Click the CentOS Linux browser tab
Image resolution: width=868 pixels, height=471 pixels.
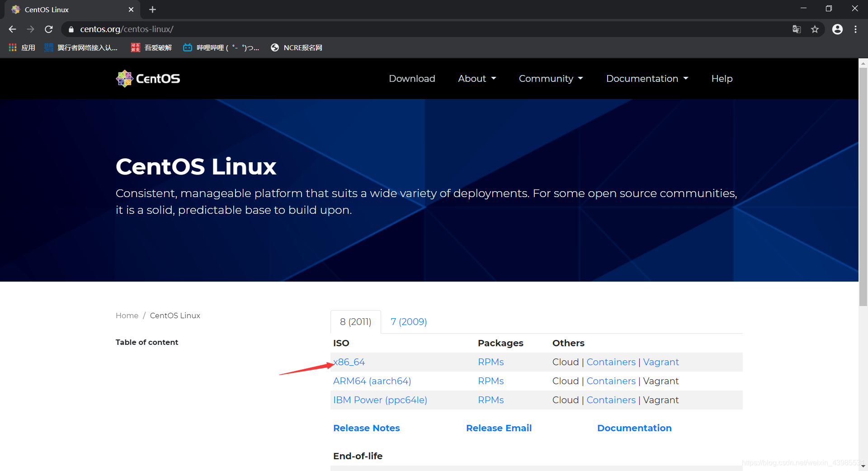pyautogui.click(x=72, y=9)
